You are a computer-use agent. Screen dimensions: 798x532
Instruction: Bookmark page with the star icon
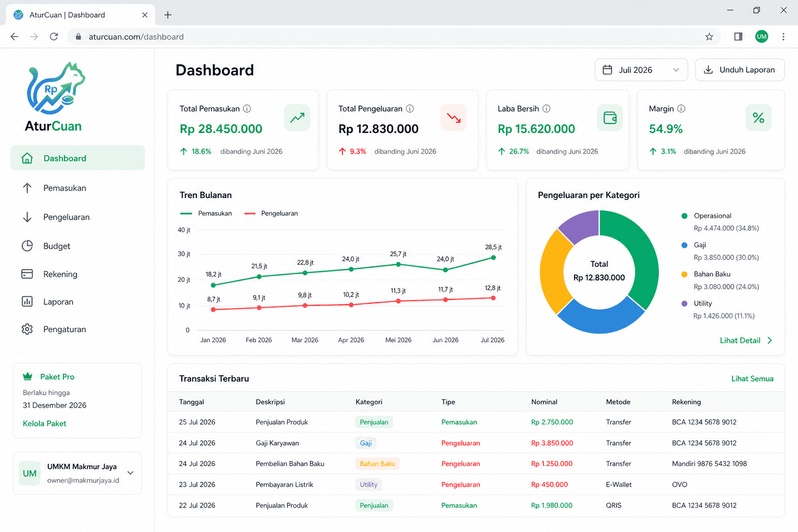709,36
